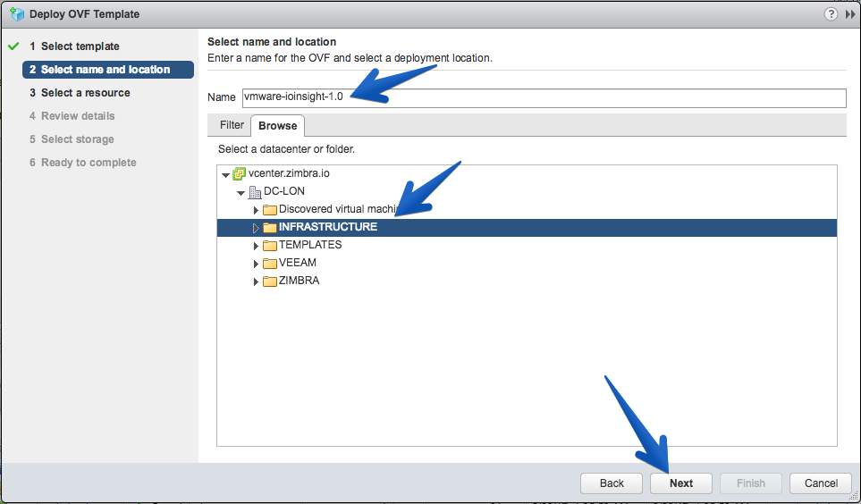Click the ZIMBRA folder icon
This screenshot has width=861, height=504.
tap(270, 281)
